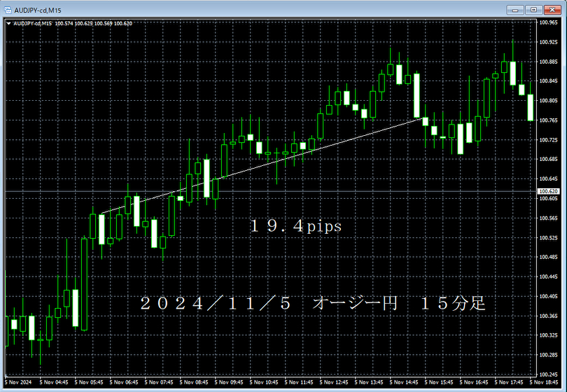Click the price scale value 100.565
The image size is (567, 392).
click(548, 218)
